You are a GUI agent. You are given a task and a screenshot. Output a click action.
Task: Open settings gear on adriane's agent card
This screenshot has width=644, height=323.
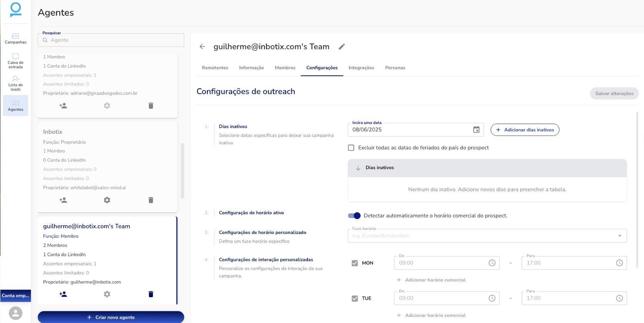tap(107, 106)
